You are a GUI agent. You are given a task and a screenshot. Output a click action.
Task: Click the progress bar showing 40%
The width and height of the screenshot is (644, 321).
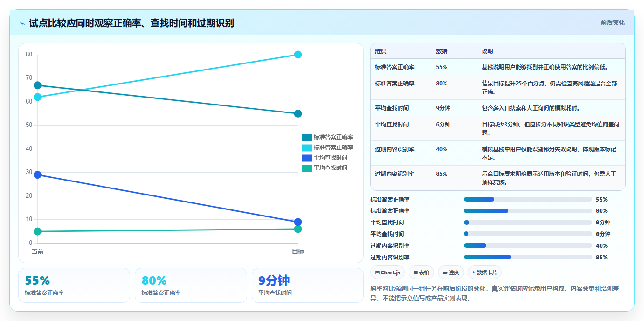tap(528, 246)
